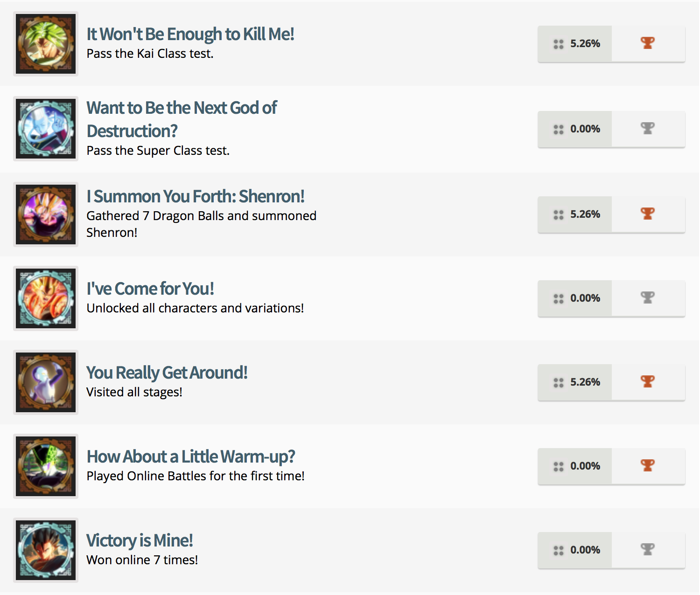Open 'Want to Be the Next God of Destruction?' link
The image size is (700, 595).
pyautogui.click(x=182, y=119)
